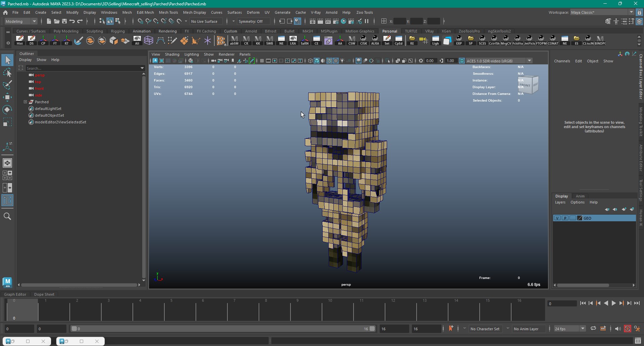Image resolution: width=644 pixels, height=346 pixels.
Task: Click the Graph Editor button
Action: click(x=15, y=294)
